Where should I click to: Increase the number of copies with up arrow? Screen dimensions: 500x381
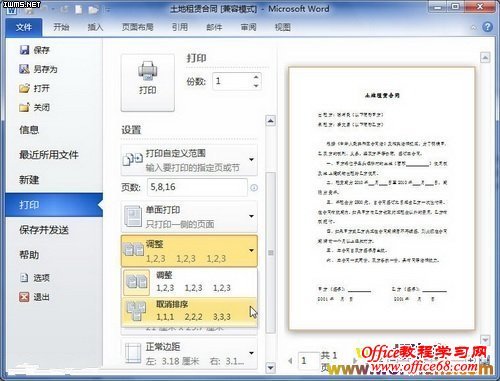[x=256, y=77]
